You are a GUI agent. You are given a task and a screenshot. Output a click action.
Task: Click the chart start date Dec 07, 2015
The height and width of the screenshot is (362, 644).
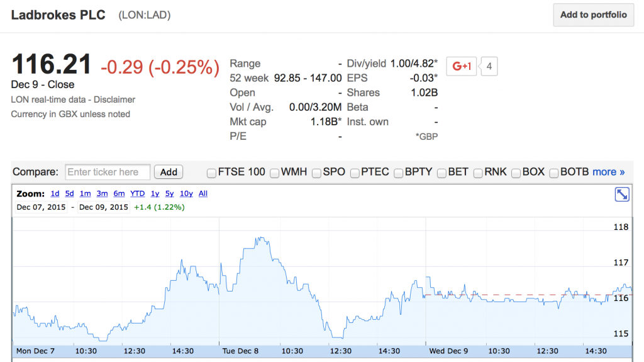[42, 207]
